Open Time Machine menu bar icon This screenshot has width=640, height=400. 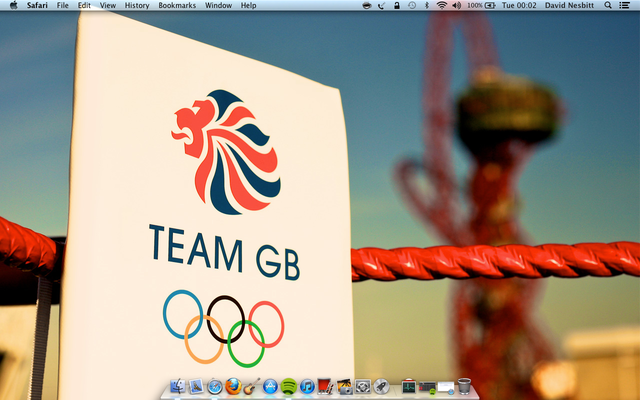coord(412,5)
